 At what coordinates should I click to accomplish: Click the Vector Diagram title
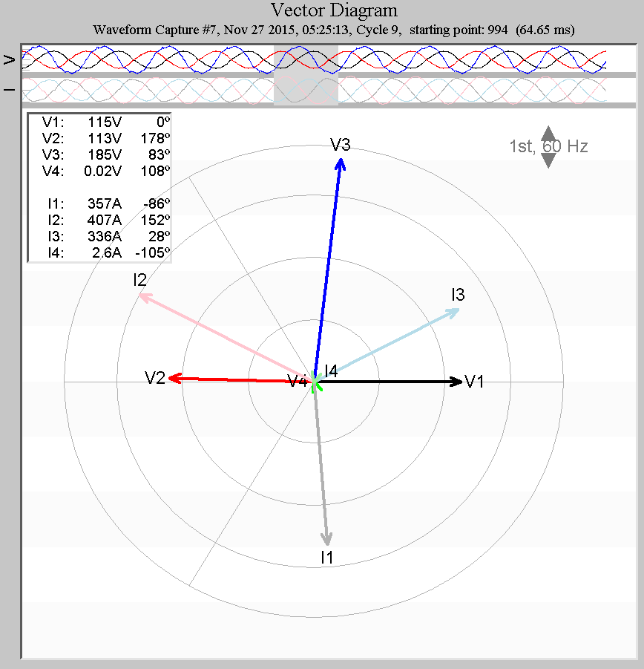click(334, 10)
